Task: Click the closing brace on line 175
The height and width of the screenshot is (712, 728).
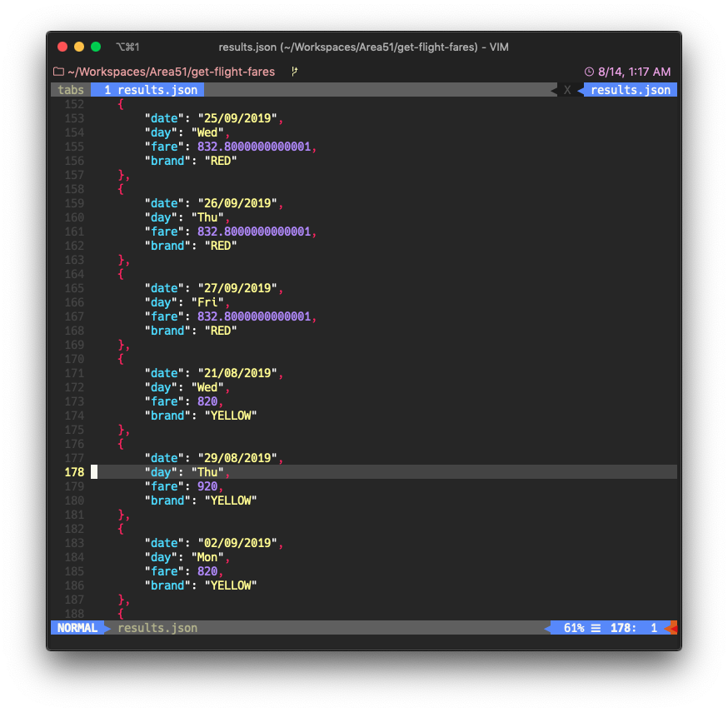Action: pos(121,430)
